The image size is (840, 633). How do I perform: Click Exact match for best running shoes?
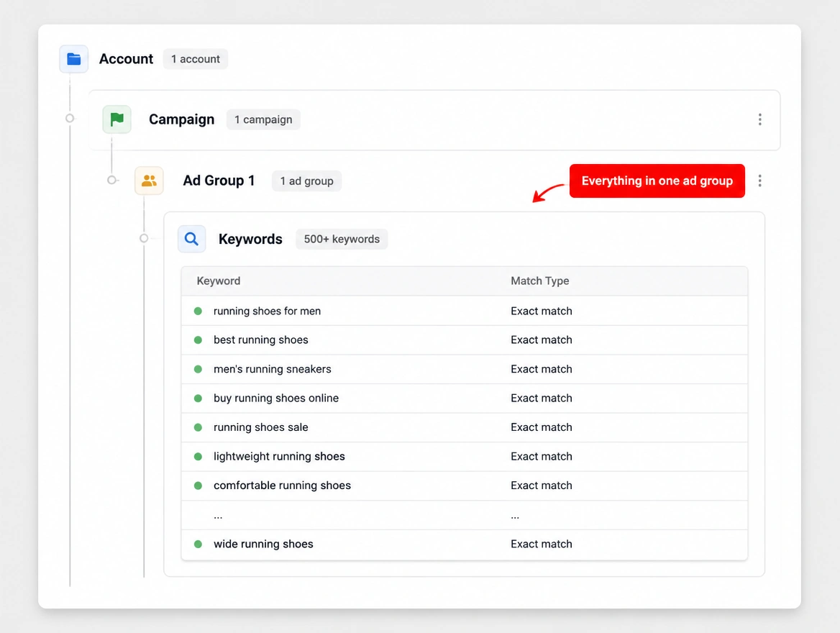pyautogui.click(x=541, y=340)
